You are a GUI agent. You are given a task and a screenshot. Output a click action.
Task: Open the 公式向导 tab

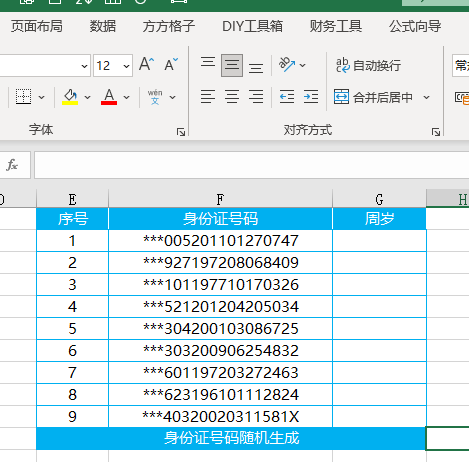(415, 26)
